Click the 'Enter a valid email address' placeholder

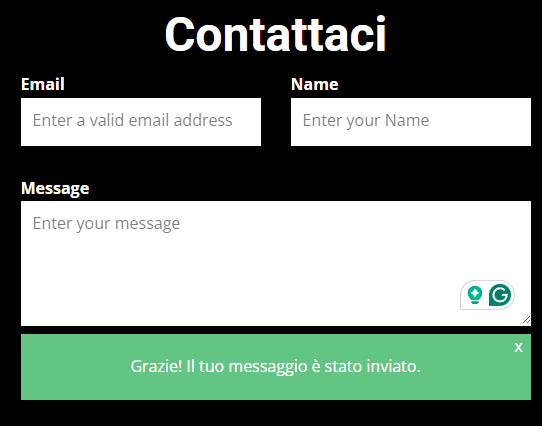132,120
